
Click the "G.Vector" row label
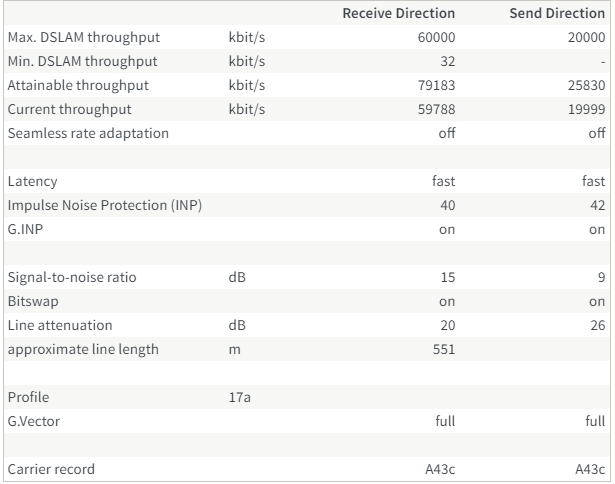34,421
